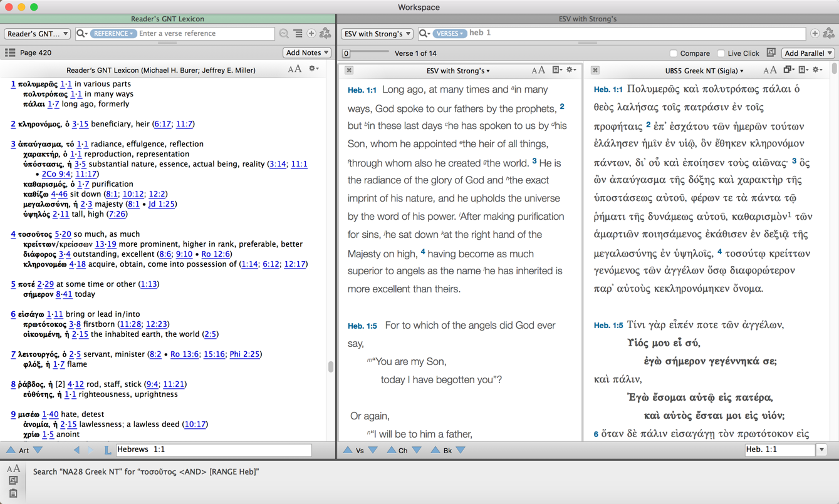Click the blue L icon in lexicon footer
839x504 pixels.
pos(108,450)
